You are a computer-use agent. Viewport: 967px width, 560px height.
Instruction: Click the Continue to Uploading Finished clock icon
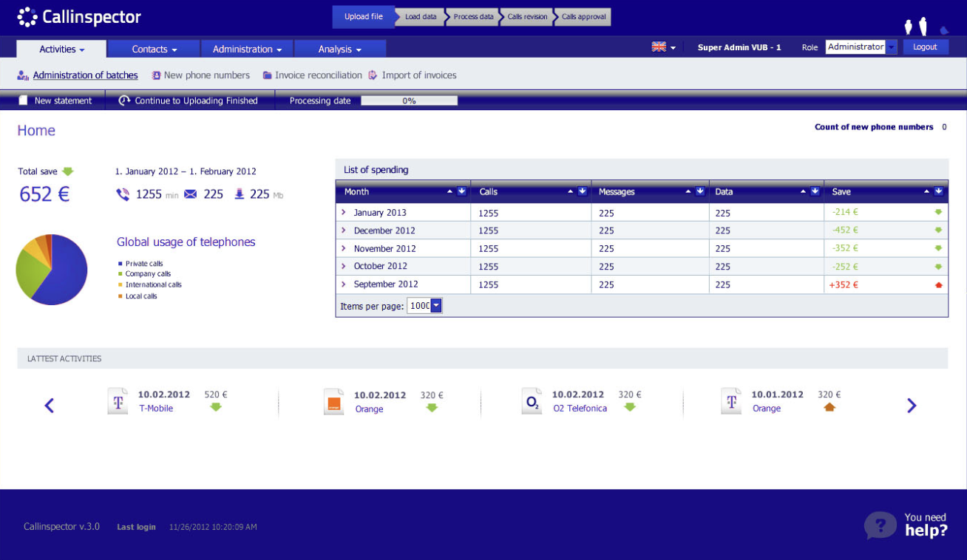(x=124, y=100)
